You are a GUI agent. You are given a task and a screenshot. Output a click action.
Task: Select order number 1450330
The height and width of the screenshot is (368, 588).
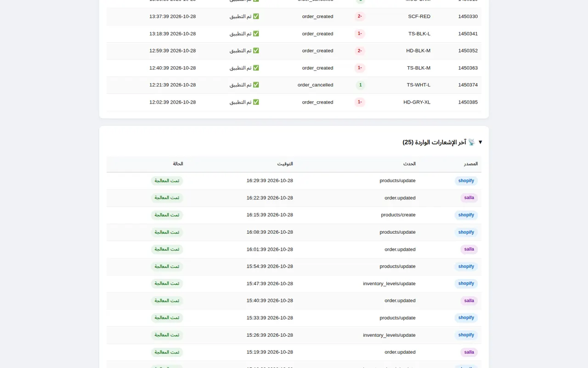[x=468, y=16]
